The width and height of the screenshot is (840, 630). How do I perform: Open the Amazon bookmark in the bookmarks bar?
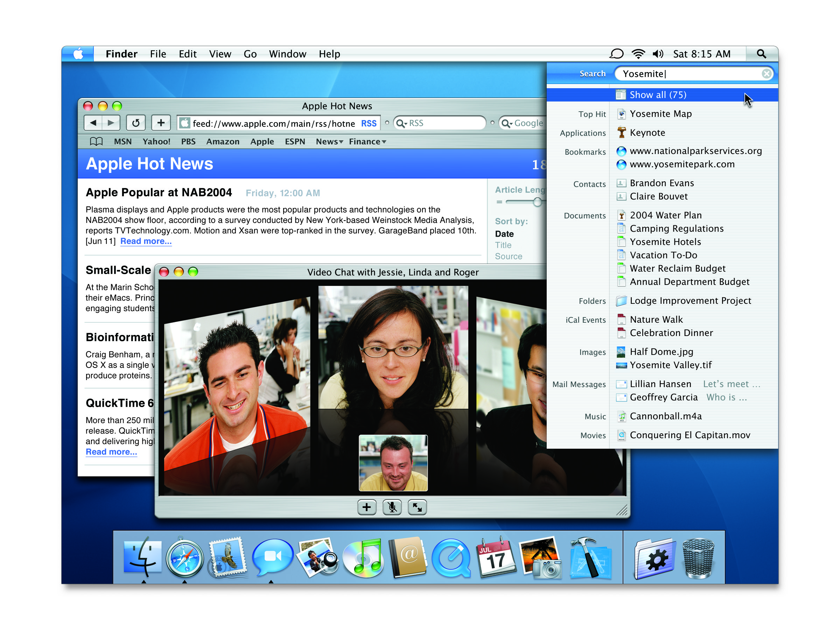(223, 142)
